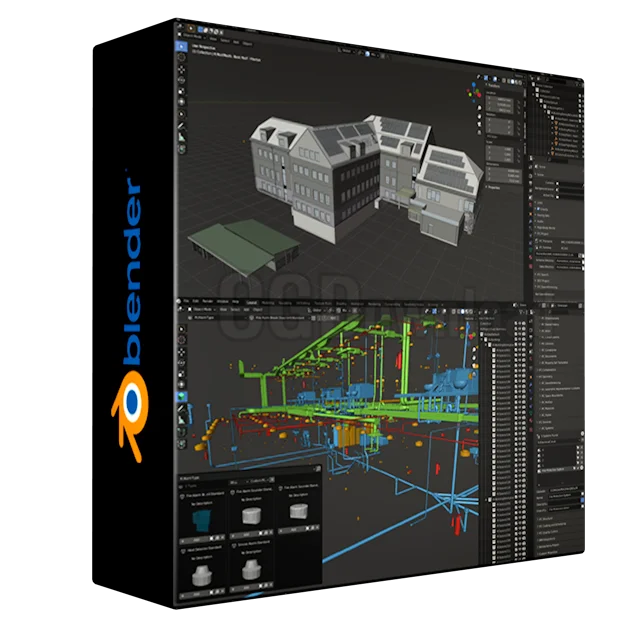The width and height of the screenshot is (630, 630).
Task: Open Global orientation dropdown in lower viewport
Action: [x=317, y=310]
